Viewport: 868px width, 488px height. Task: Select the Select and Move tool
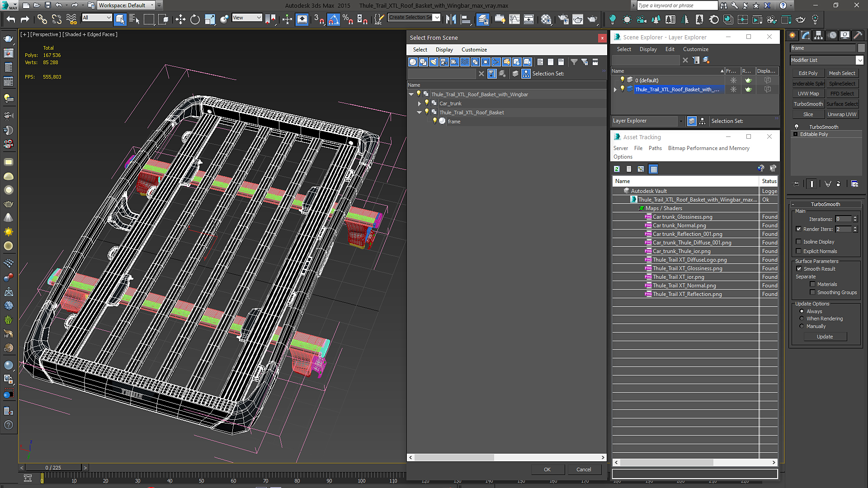tap(180, 19)
